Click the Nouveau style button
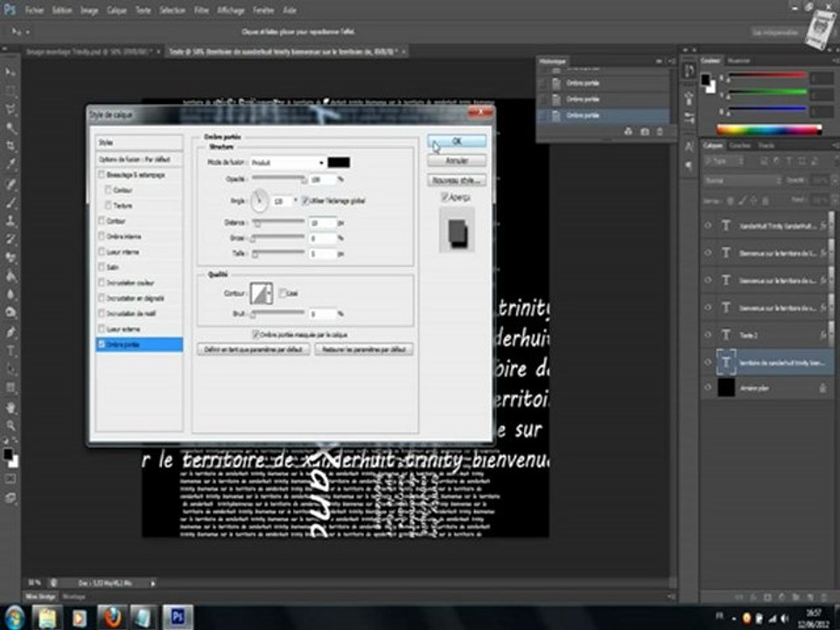840x630 pixels. (x=457, y=180)
